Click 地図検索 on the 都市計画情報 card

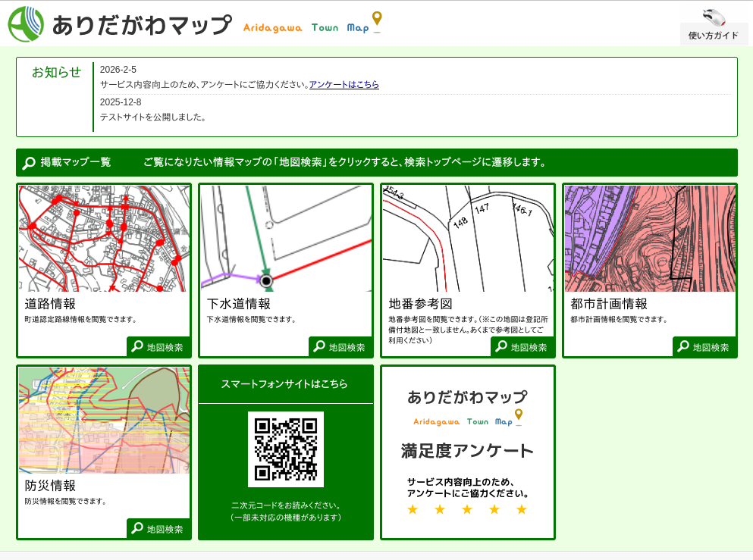tap(706, 346)
